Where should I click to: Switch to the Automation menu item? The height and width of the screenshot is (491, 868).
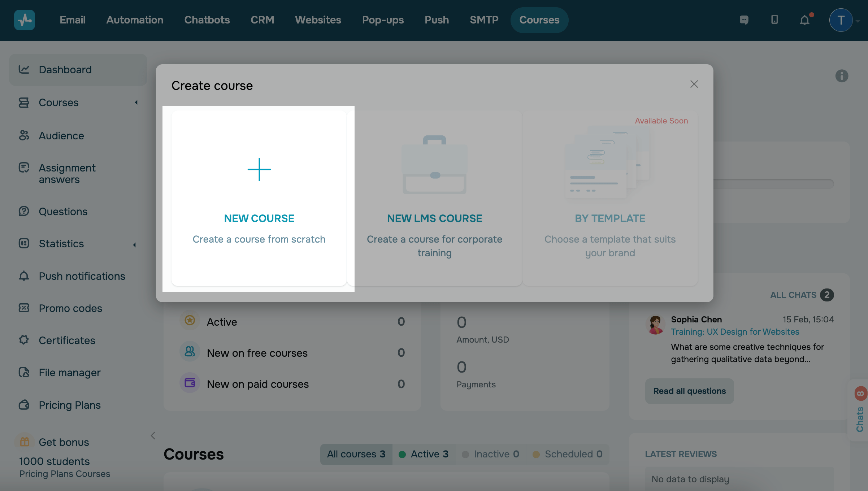pos(135,20)
